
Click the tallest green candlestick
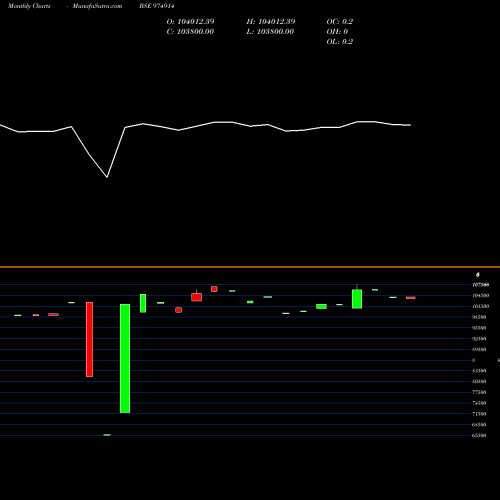click(x=125, y=358)
